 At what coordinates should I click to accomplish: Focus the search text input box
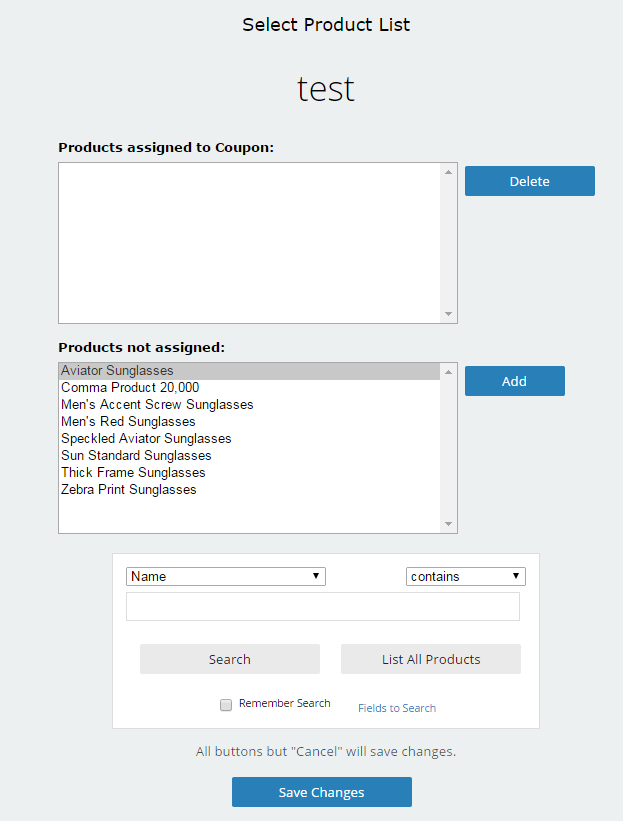pyautogui.click(x=323, y=606)
